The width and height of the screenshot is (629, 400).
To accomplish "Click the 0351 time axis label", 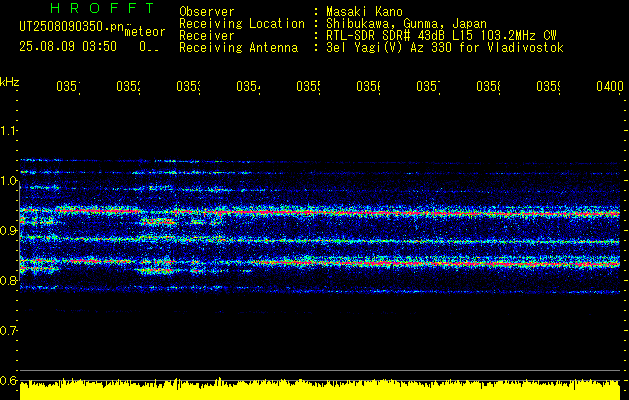I will 68,87.
